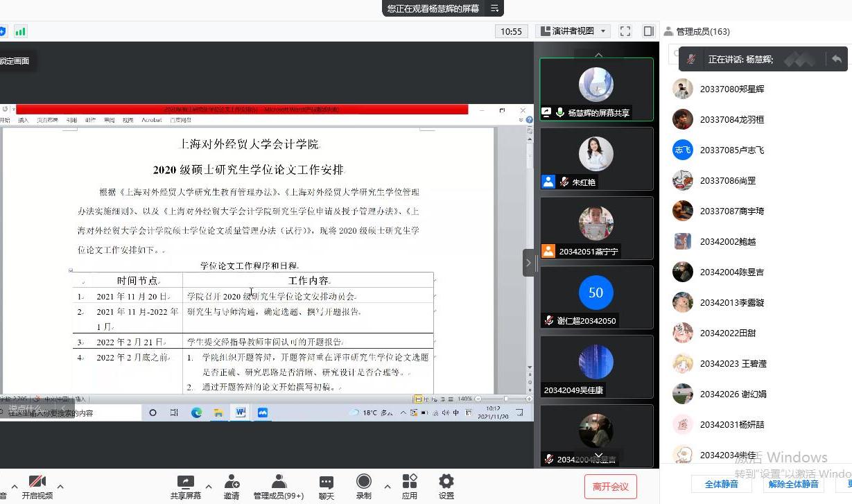Select participant 20337085卢志飞 in member list

[731, 150]
